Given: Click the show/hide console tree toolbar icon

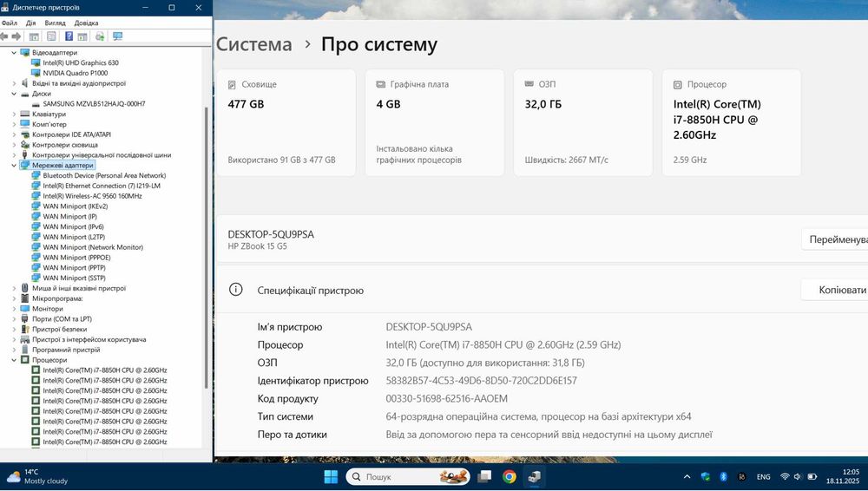Looking at the screenshot, I should point(34,36).
